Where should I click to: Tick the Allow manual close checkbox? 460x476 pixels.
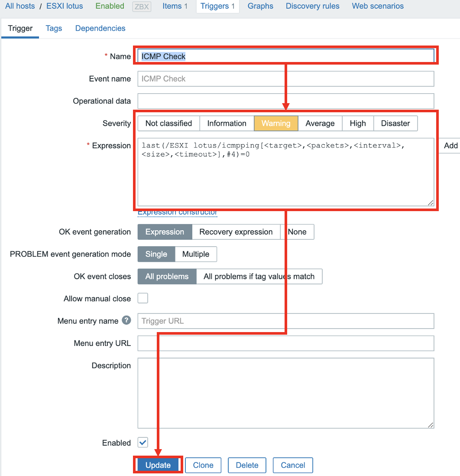(143, 298)
